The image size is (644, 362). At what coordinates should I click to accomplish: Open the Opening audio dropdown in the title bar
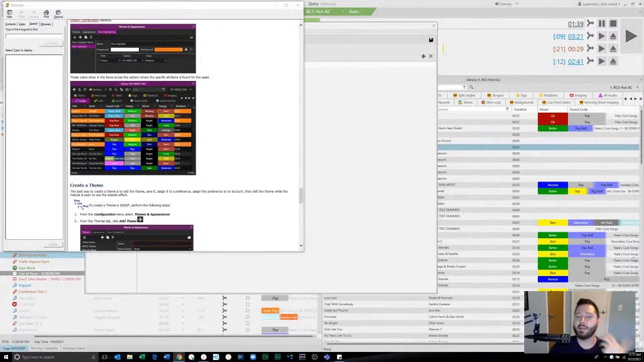(506, 4)
